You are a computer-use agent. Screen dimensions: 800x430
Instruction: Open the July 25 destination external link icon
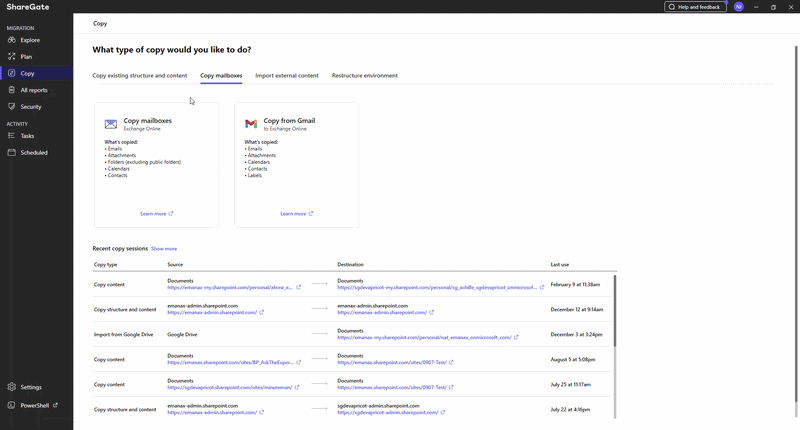point(452,388)
